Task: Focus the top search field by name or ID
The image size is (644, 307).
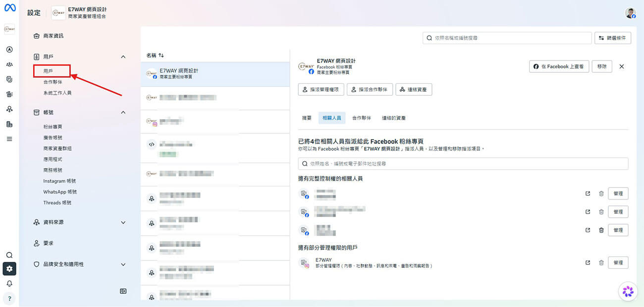Action: tap(507, 38)
